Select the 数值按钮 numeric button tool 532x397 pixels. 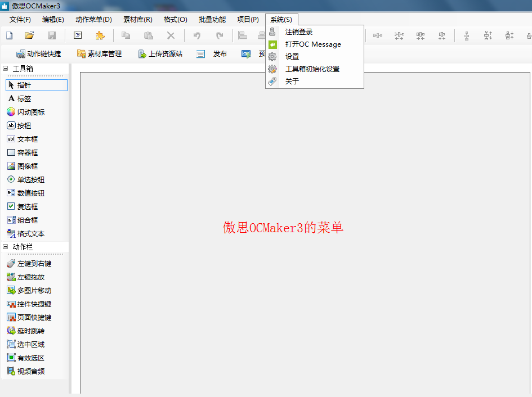point(26,193)
